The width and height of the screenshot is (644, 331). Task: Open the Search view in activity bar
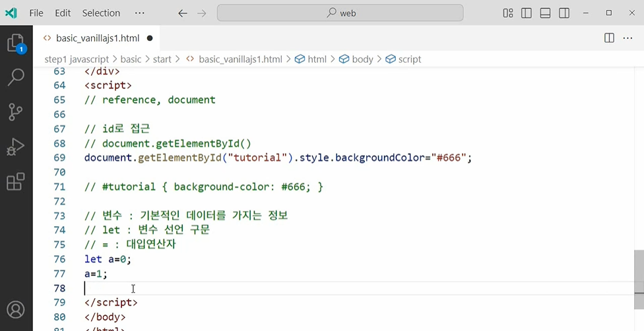16,77
